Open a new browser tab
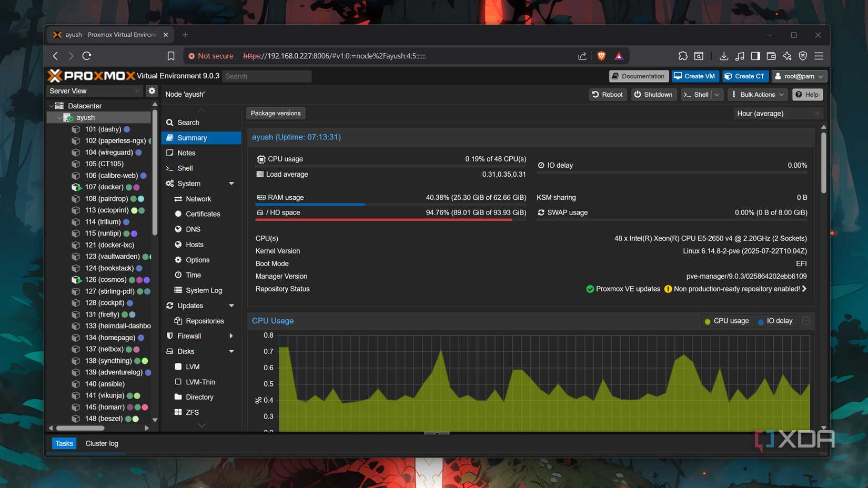Image resolution: width=868 pixels, height=488 pixels. (185, 35)
